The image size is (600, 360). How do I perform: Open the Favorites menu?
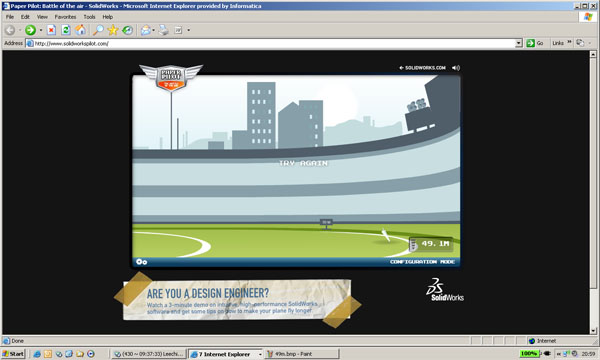pyautogui.click(x=65, y=17)
